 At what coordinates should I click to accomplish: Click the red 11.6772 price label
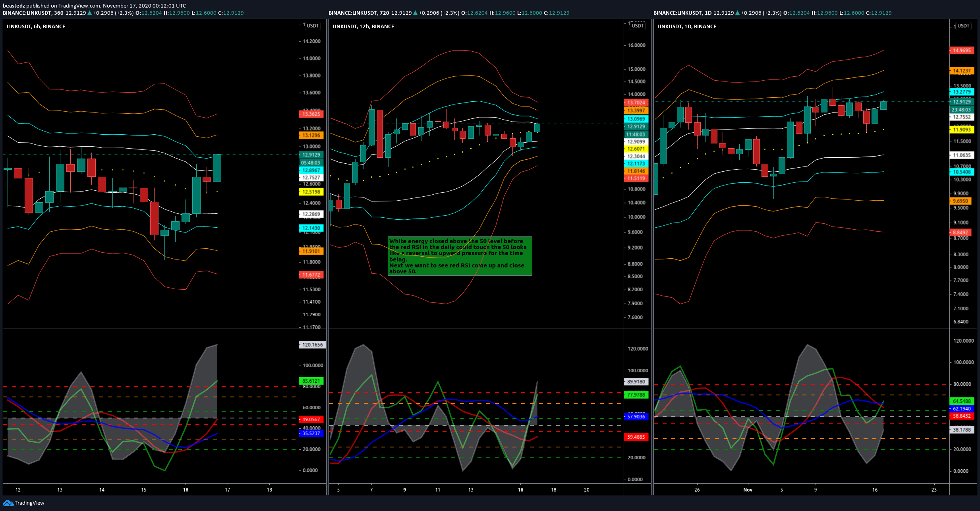[x=311, y=275]
